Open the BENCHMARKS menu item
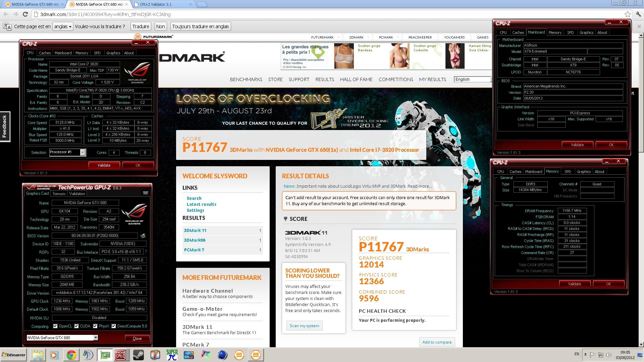Screen dimensions: 644x362 coord(246,79)
